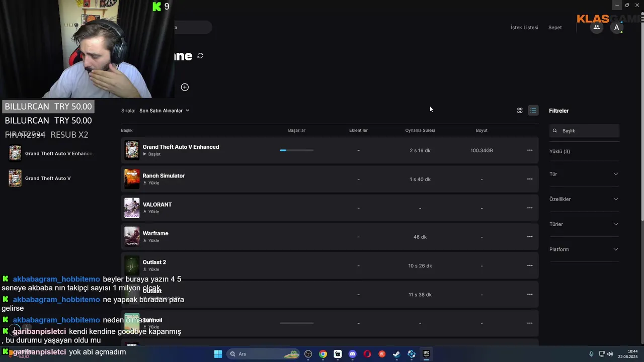
Task: Click Yükle under Outlast 2
Action: click(x=151, y=269)
